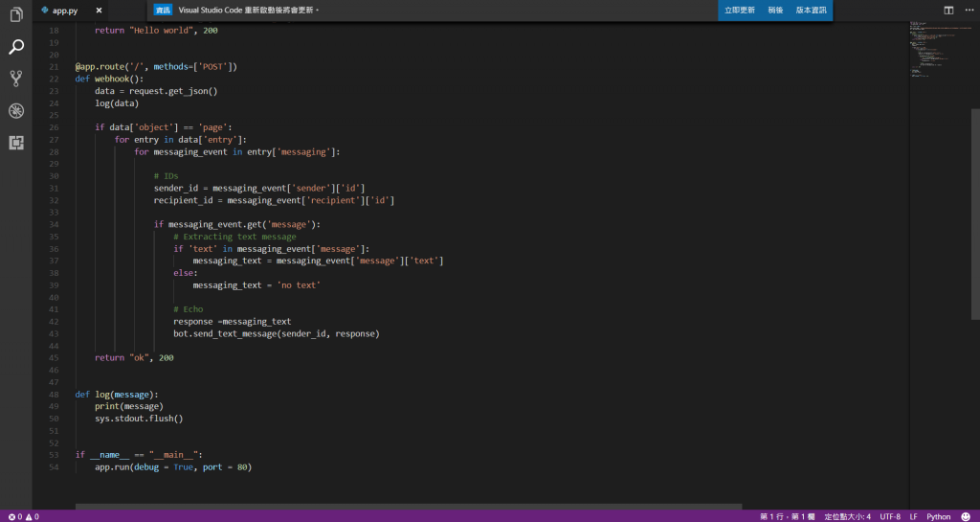Select language mode Python
Screen dimensions: 980x522
point(938,516)
